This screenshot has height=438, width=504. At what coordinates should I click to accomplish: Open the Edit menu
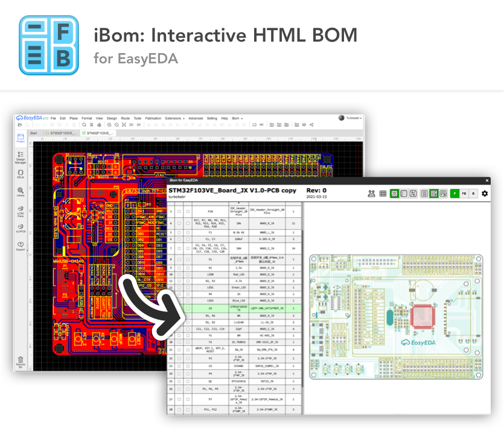(63, 118)
